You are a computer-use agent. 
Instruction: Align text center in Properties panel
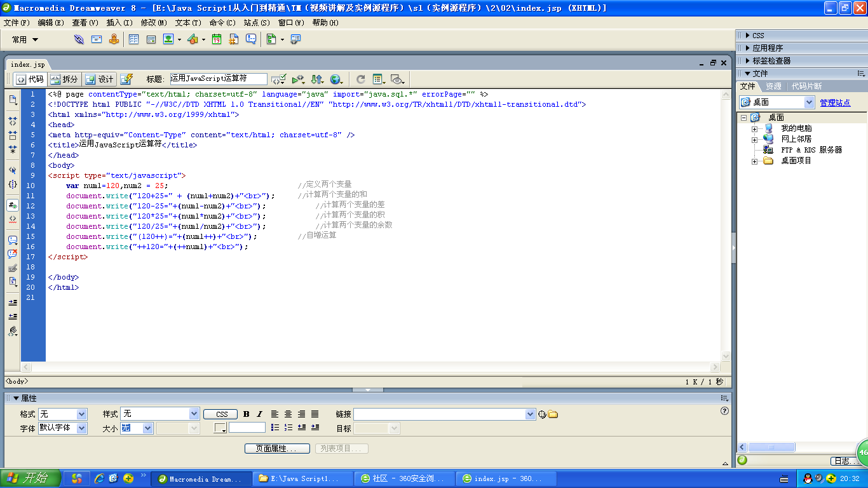288,414
